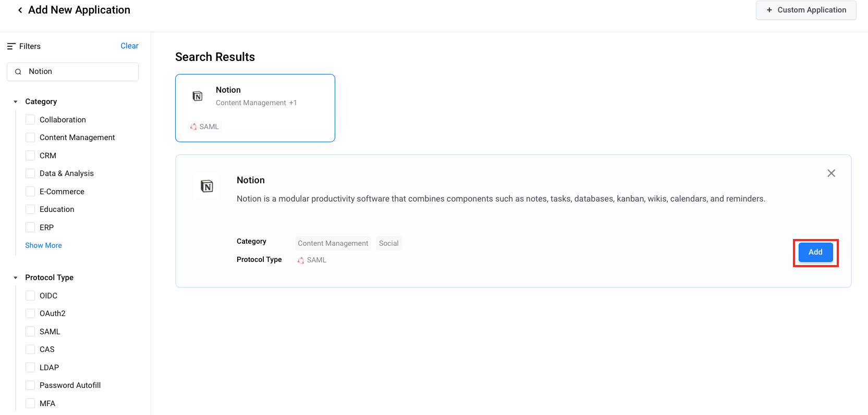
Task: Open the Notion search result card
Action: click(x=255, y=108)
